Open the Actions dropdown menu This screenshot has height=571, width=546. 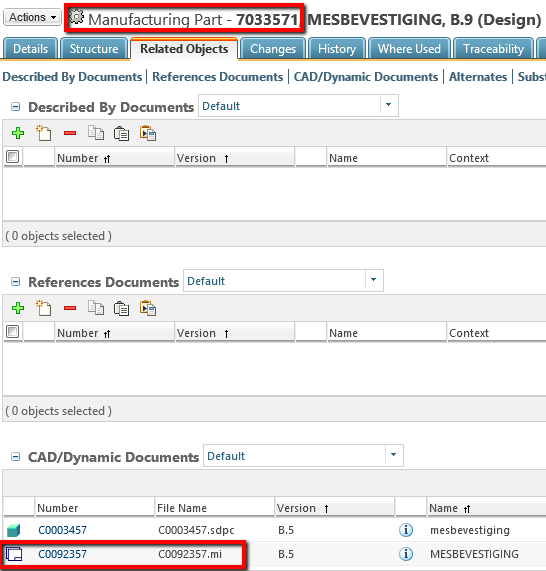[x=32, y=17]
